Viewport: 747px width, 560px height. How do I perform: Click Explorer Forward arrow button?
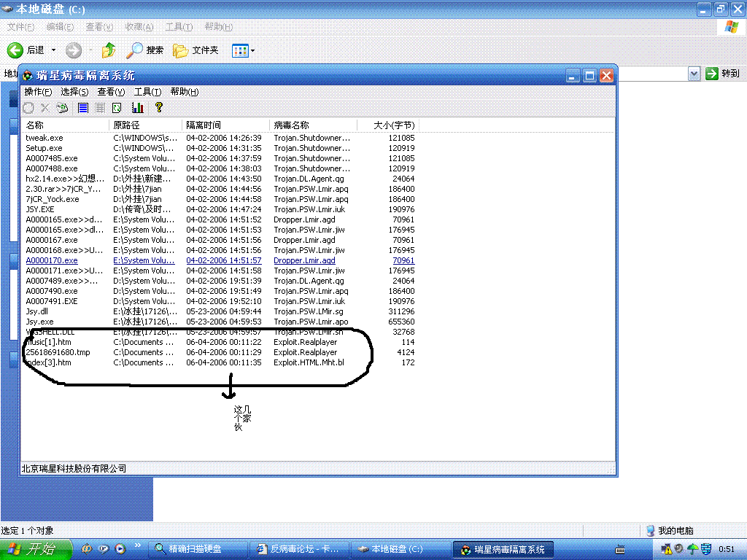coord(74,50)
